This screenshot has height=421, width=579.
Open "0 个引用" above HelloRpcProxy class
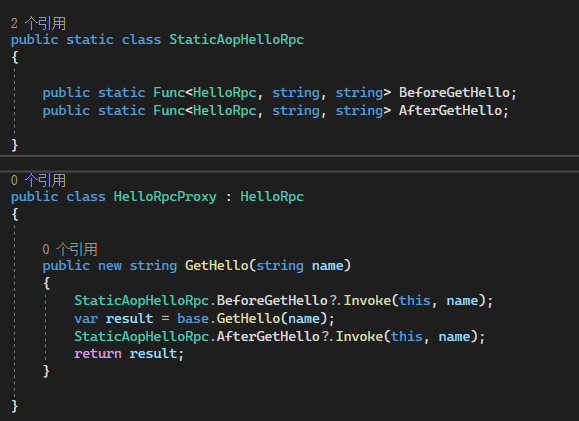pos(38,181)
